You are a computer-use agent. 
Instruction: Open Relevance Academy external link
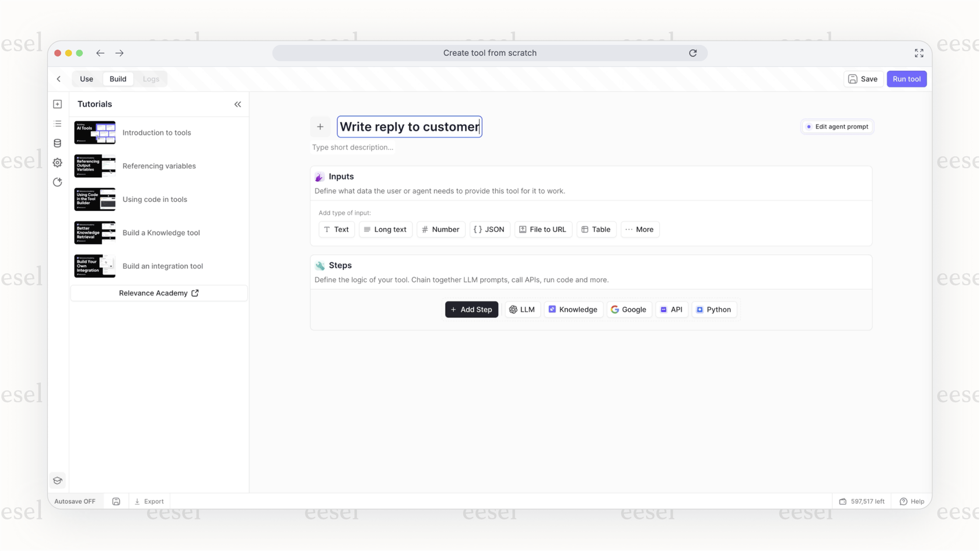tap(159, 293)
